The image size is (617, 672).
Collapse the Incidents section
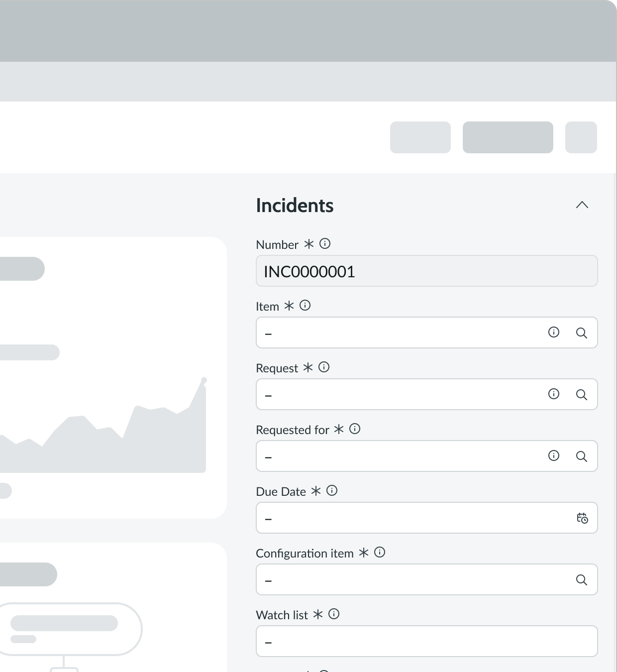click(x=582, y=205)
